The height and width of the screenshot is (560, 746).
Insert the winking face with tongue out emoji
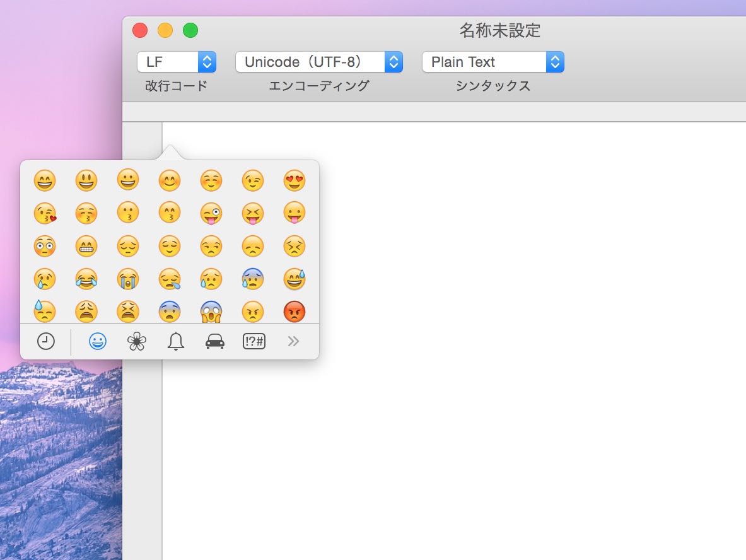point(211,213)
